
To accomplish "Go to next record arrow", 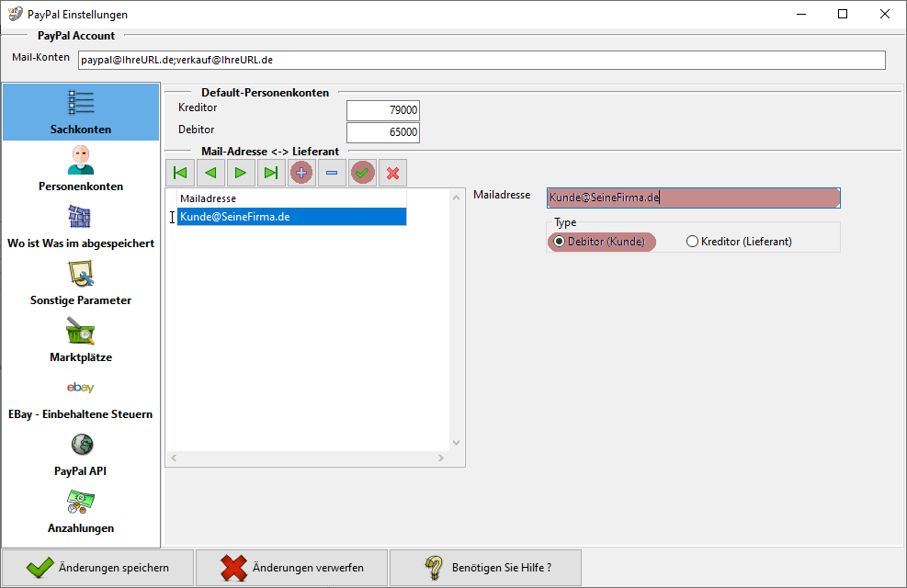I will click(x=241, y=173).
